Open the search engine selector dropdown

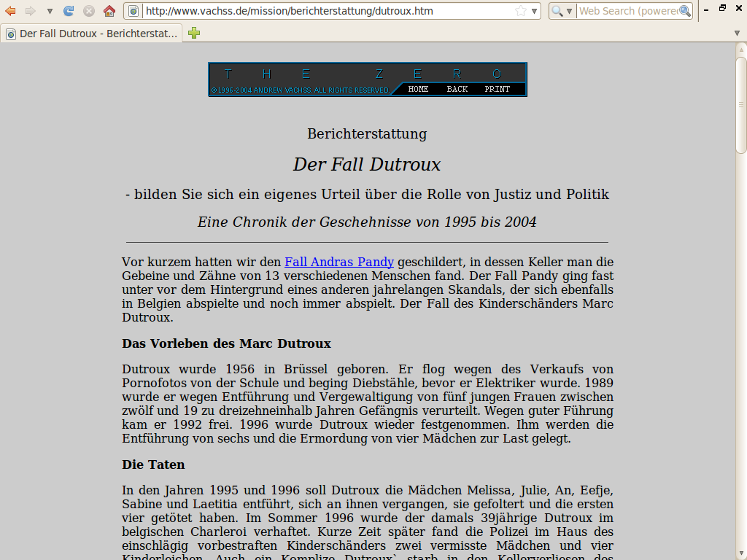[x=562, y=11]
